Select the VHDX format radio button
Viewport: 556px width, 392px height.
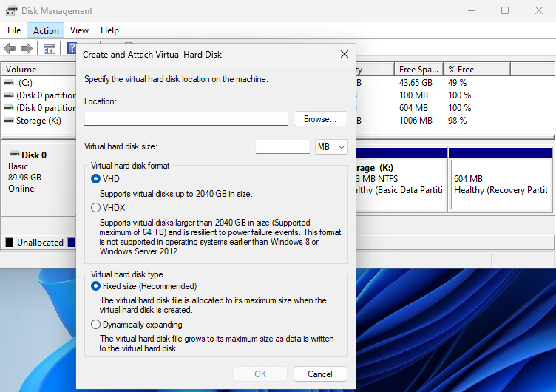pyautogui.click(x=95, y=207)
